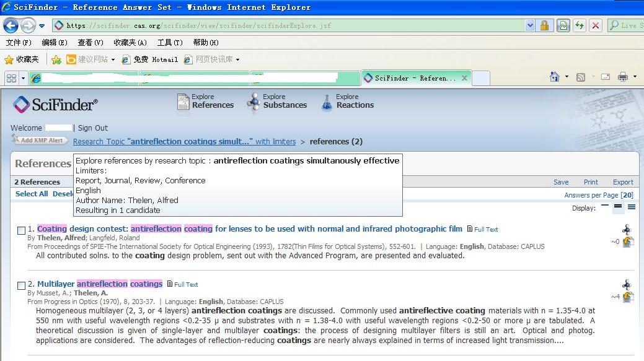The image size is (644, 361).
Task: Open Explore Reactions
Action: [348, 102]
